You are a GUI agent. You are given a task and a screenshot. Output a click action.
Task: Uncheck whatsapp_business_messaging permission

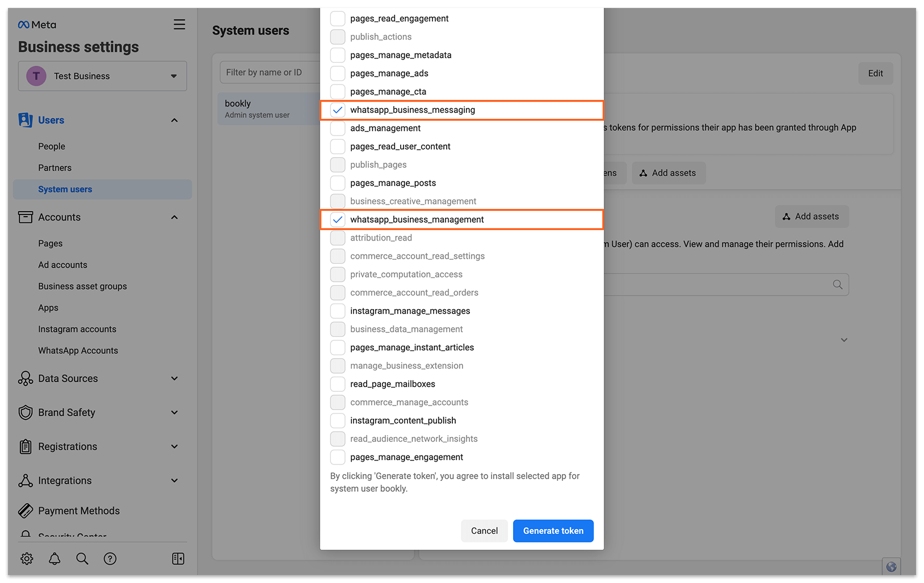click(338, 110)
